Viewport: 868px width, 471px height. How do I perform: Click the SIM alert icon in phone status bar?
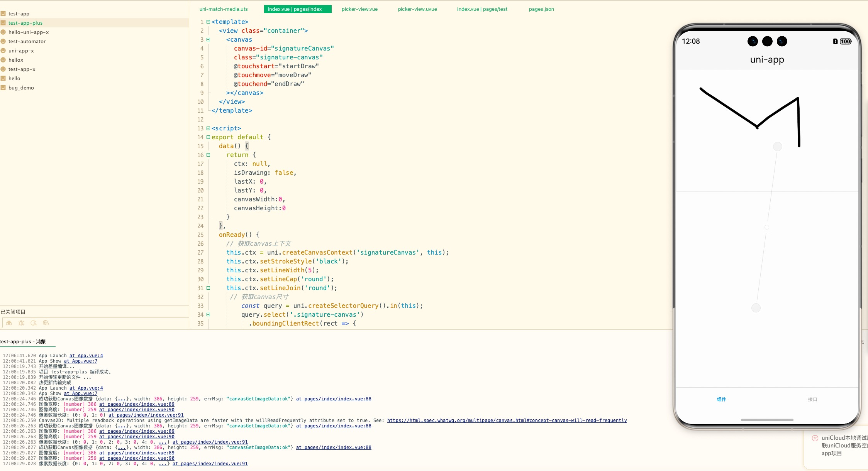[x=835, y=41]
